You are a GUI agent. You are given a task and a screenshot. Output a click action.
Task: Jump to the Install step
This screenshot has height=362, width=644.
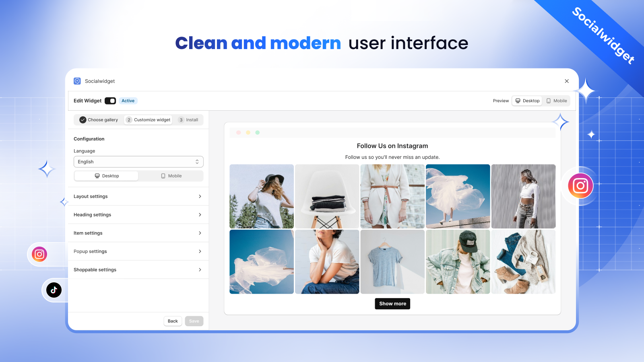click(188, 120)
